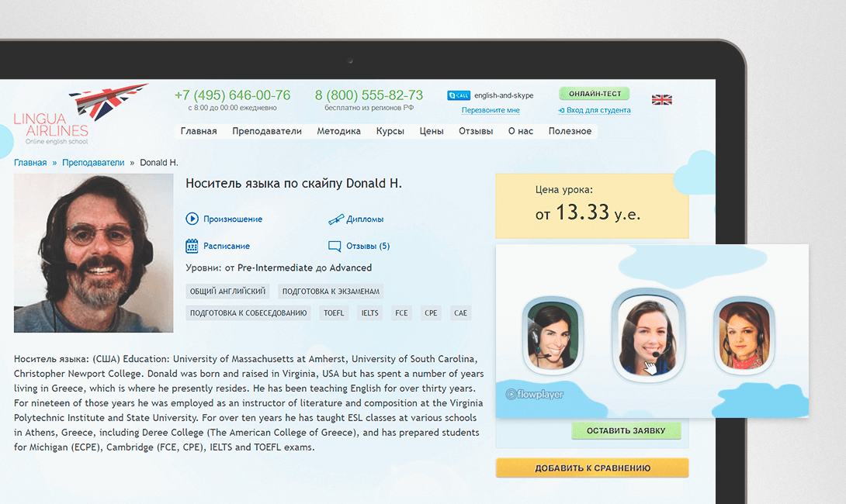Go to the Методика menu item

(x=339, y=131)
